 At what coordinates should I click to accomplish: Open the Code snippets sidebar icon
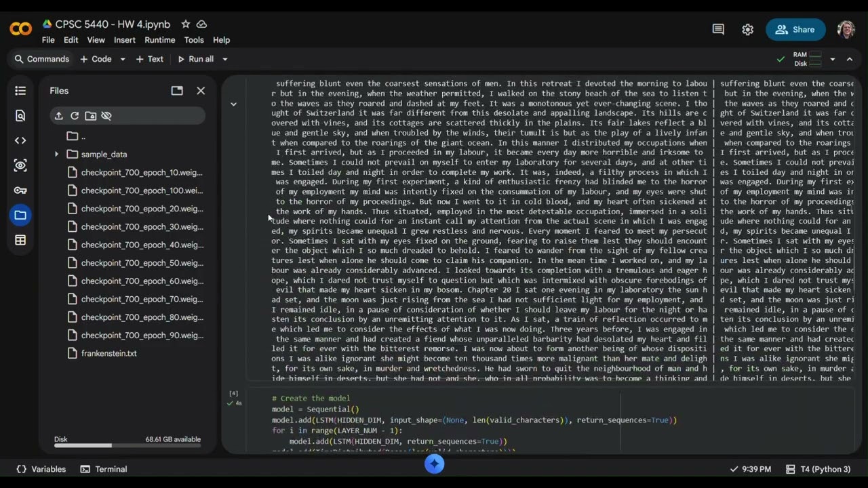(x=20, y=140)
